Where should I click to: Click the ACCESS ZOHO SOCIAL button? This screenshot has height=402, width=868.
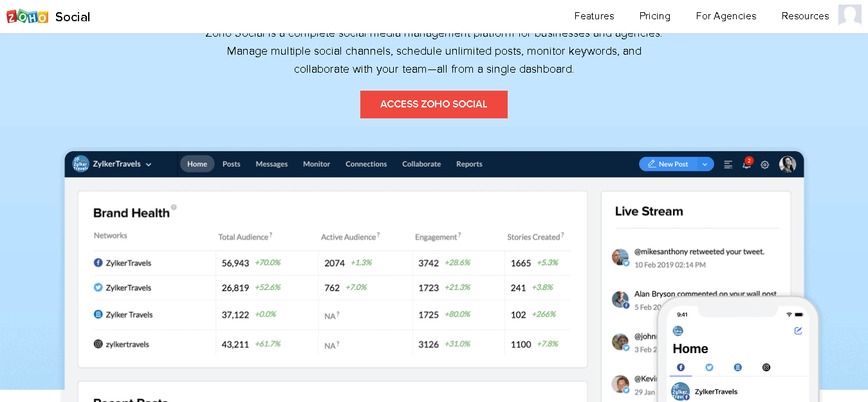point(434,104)
